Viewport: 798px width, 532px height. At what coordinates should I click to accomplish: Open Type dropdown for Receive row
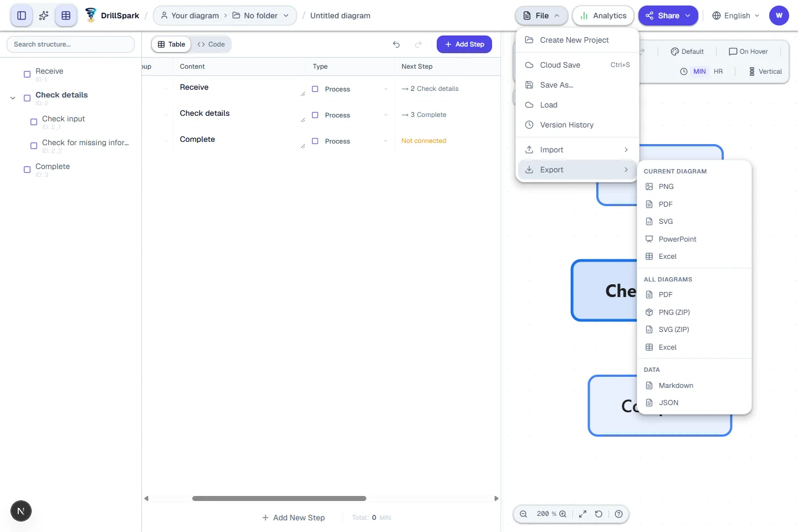(350, 89)
